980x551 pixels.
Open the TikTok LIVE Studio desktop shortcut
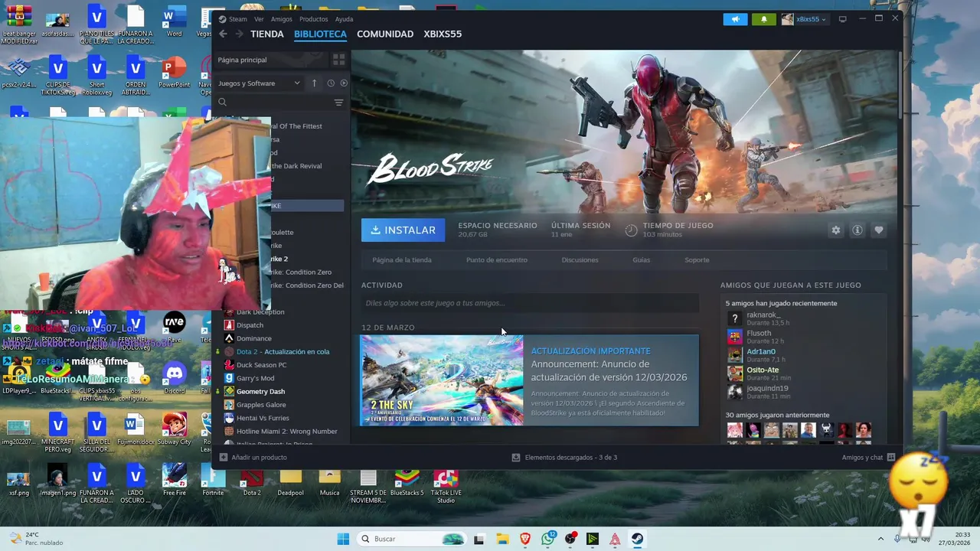point(446,485)
